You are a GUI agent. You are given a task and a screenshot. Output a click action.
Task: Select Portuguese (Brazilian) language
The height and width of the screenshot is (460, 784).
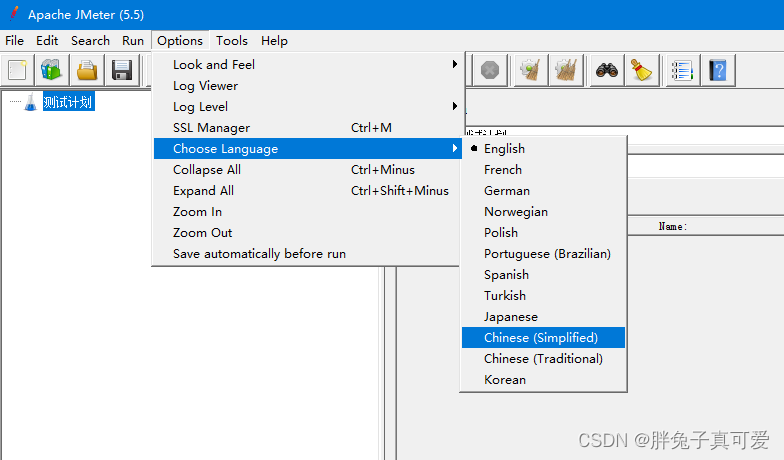(543, 254)
